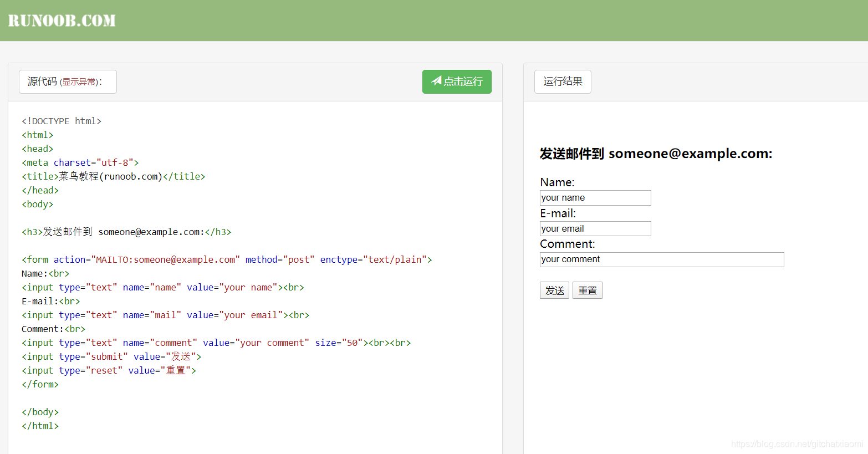The height and width of the screenshot is (454, 868).
Task: Click the 源代码 source code button
Action: click(68, 81)
